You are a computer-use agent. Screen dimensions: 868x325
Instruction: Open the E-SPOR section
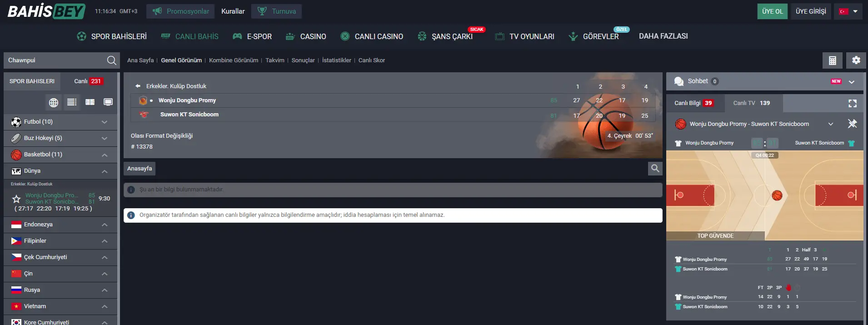[252, 36]
